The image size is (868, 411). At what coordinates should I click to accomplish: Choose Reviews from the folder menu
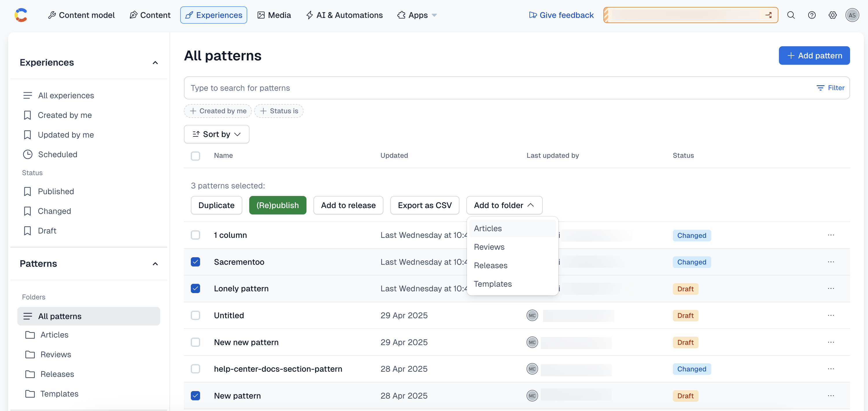[489, 247]
